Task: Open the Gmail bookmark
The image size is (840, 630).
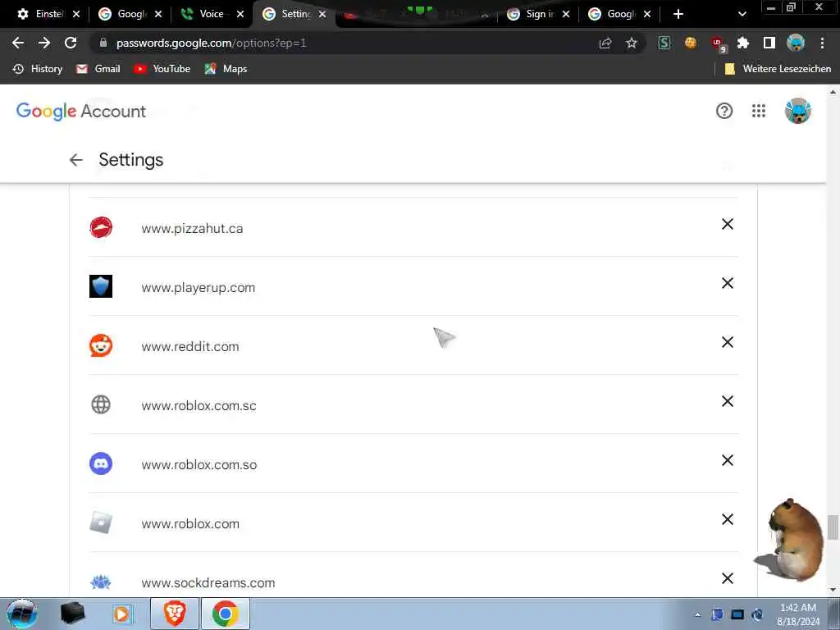Action: 98,69
